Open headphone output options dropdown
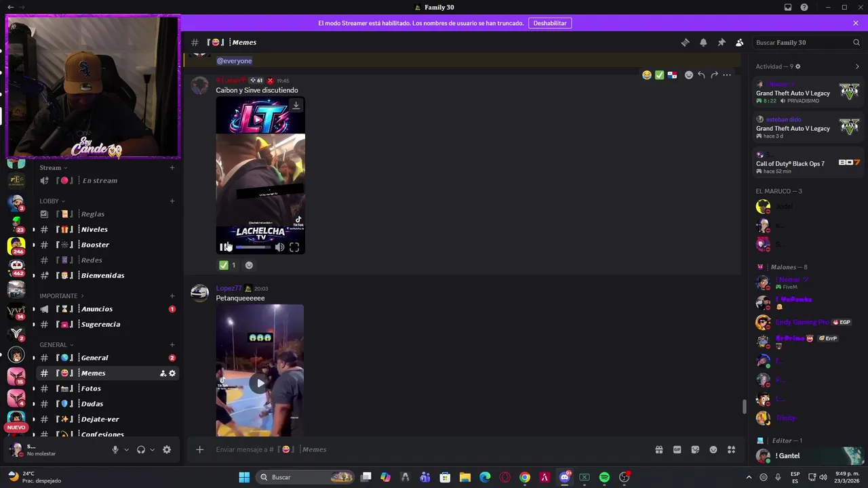This screenshot has height=488, width=868. coord(152,449)
